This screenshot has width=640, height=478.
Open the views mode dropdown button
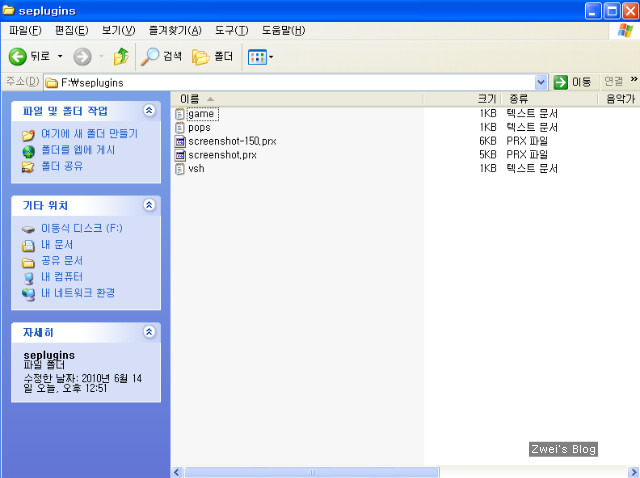260,57
